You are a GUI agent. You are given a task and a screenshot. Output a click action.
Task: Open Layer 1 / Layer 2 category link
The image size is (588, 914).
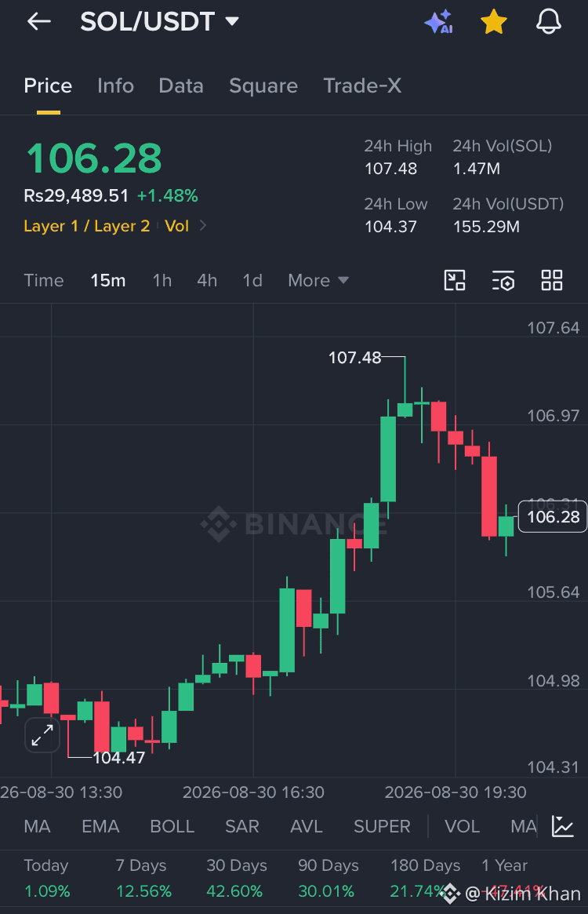87,226
